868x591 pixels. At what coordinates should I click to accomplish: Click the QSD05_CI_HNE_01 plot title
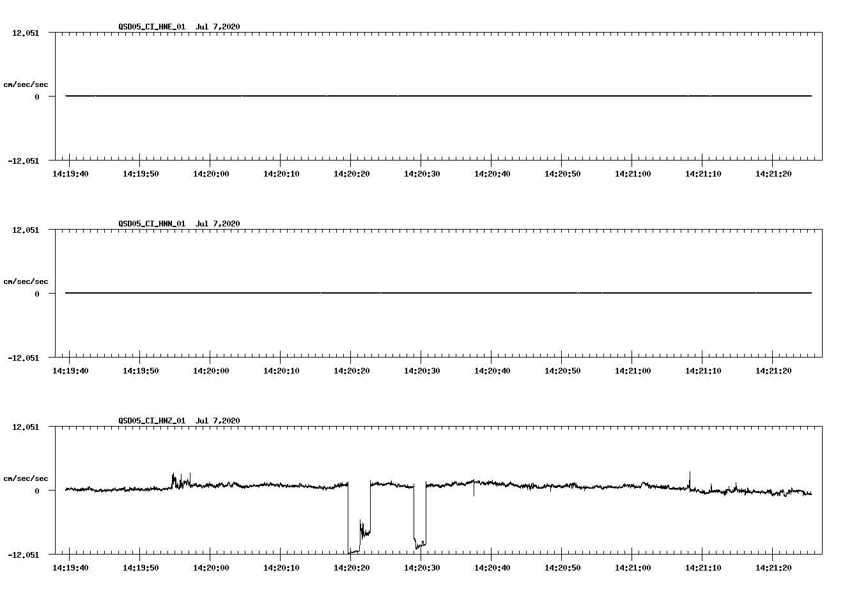point(179,26)
